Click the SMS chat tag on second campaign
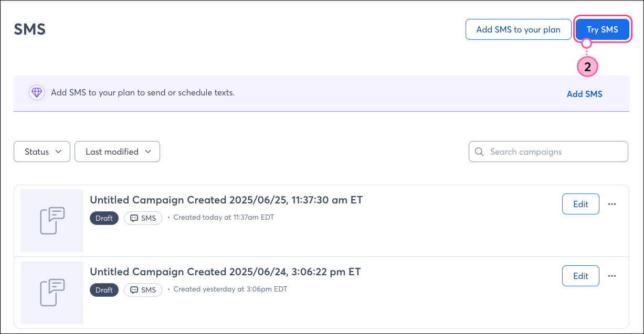 pos(143,290)
